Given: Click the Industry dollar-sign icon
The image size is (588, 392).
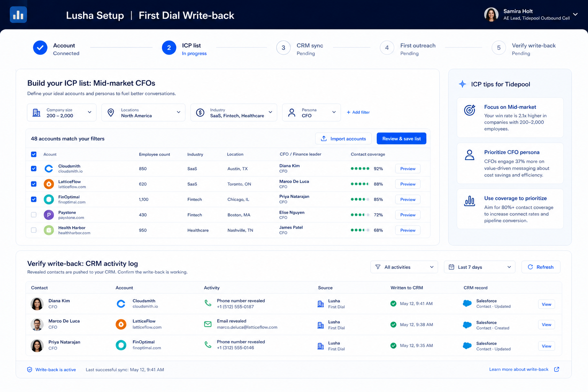Looking at the screenshot, I should [x=200, y=113].
